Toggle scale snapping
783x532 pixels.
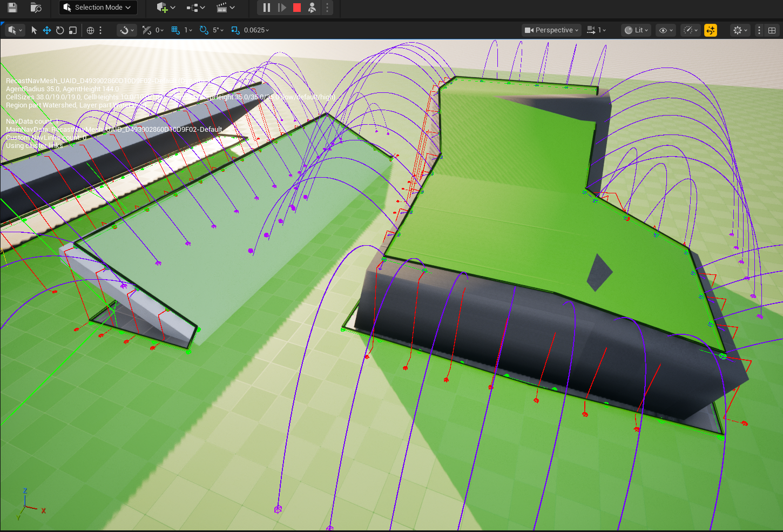[235, 30]
